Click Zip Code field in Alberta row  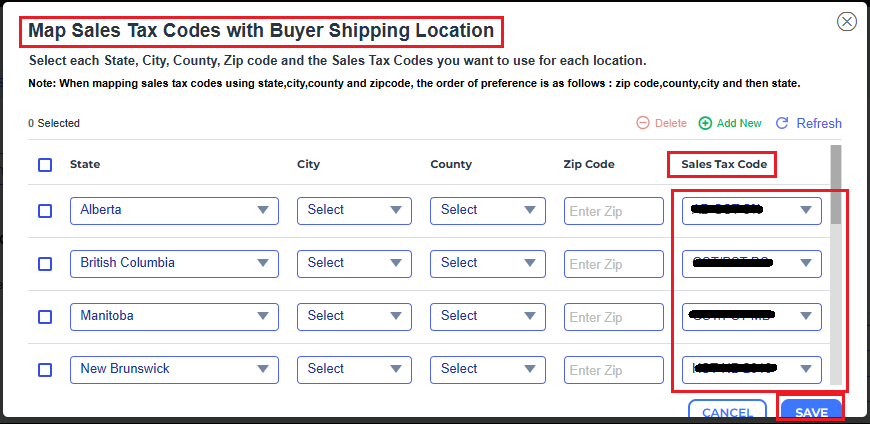(614, 211)
